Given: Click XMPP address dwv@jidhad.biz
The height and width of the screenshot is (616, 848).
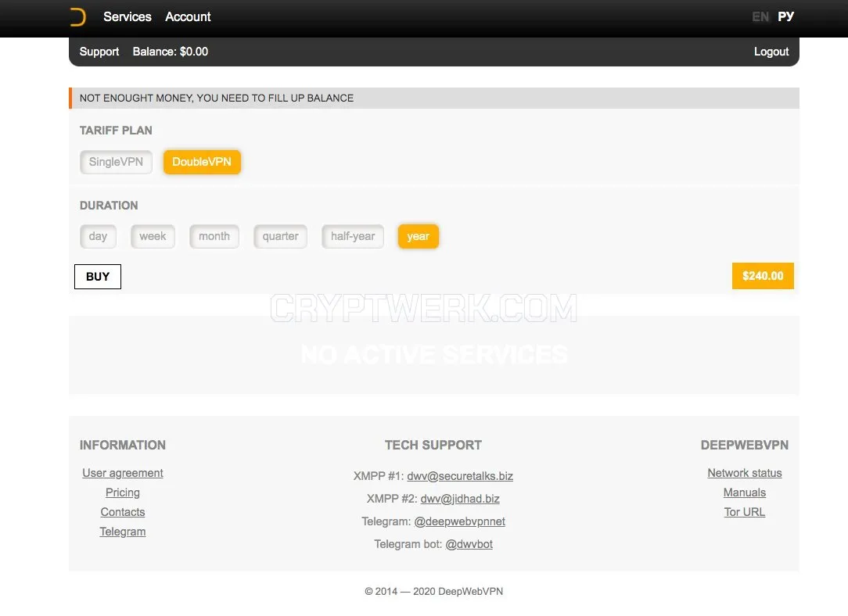Looking at the screenshot, I should coord(460,499).
